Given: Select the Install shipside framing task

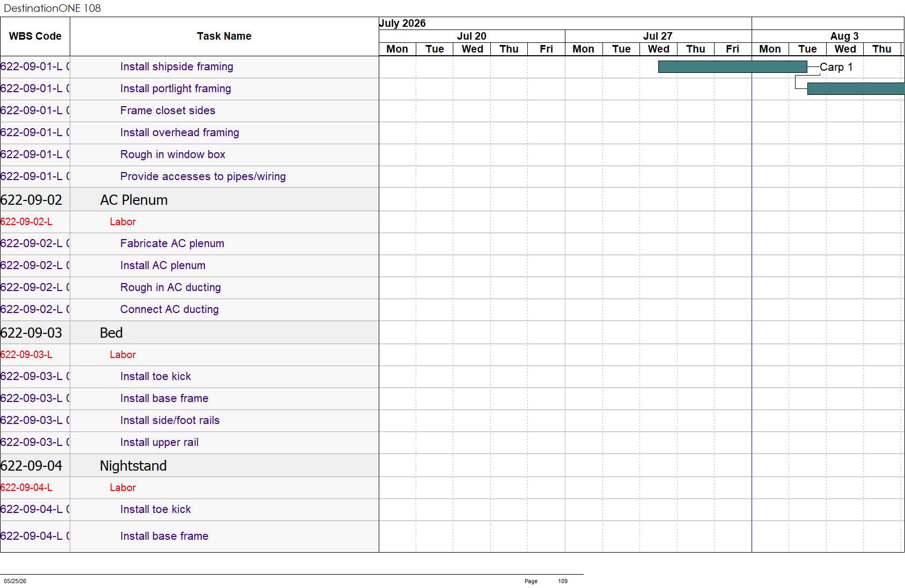Looking at the screenshot, I should tap(176, 66).
